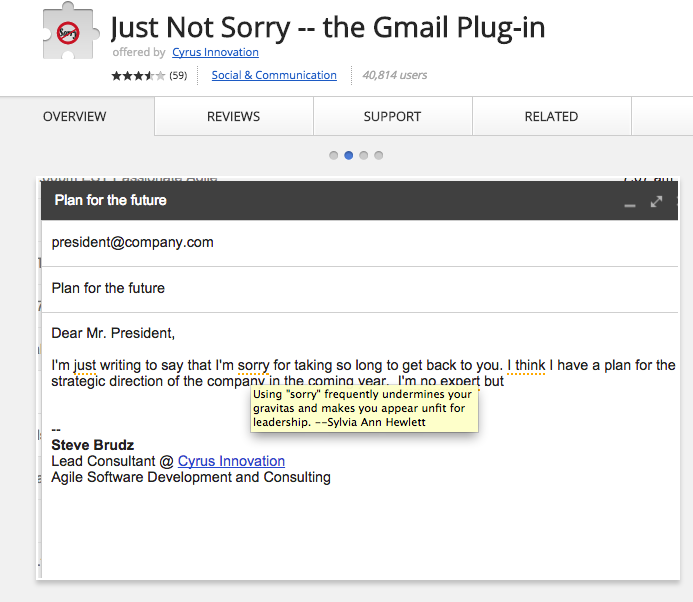Switch to the Related tab

(551, 117)
